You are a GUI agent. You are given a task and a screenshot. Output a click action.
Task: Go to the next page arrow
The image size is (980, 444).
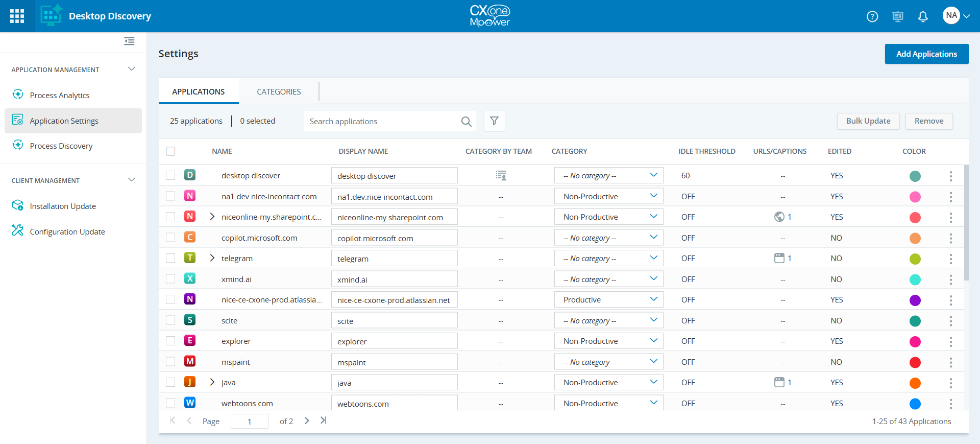(307, 420)
